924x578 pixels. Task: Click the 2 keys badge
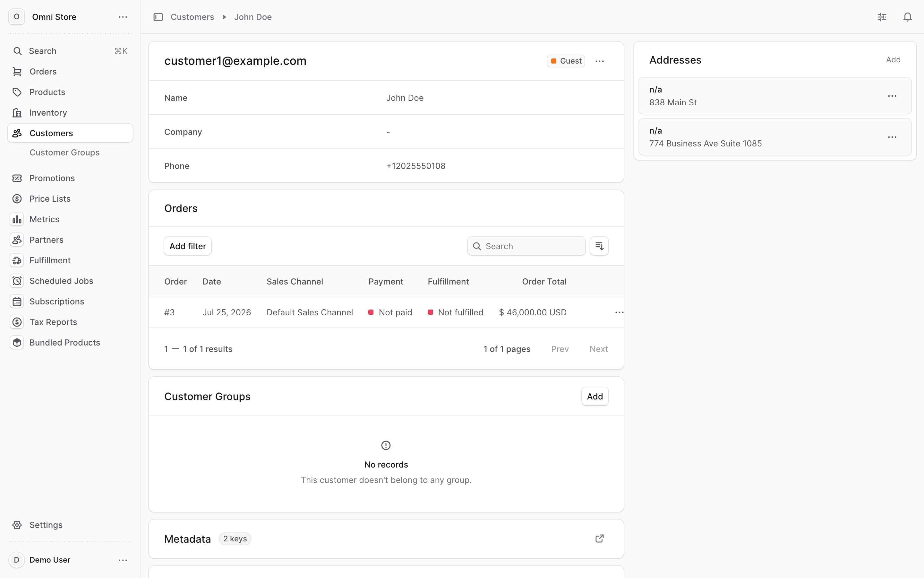(235, 539)
